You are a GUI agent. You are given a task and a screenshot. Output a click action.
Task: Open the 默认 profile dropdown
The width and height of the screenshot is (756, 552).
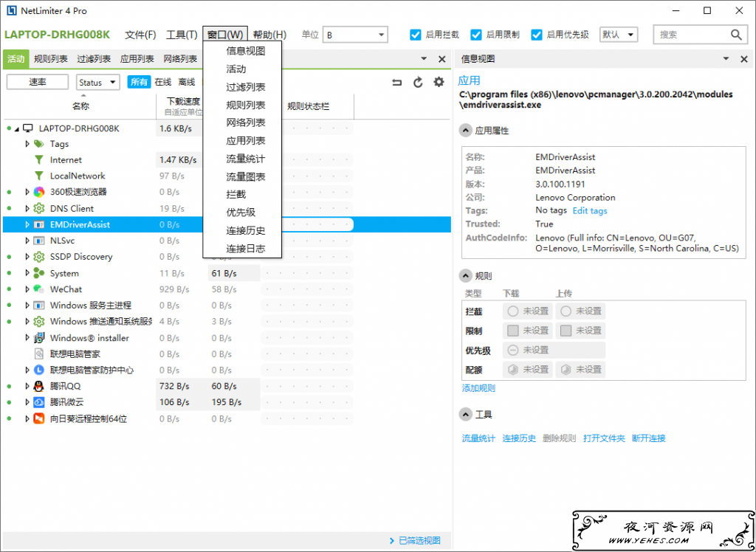pos(619,35)
